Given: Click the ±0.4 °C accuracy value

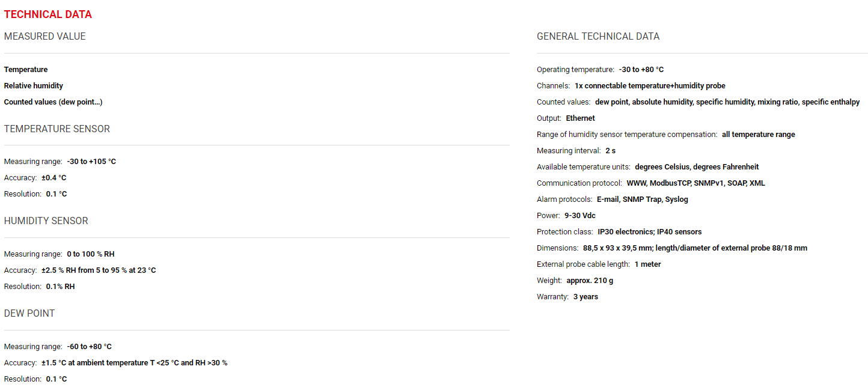Looking at the screenshot, I should [54, 178].
